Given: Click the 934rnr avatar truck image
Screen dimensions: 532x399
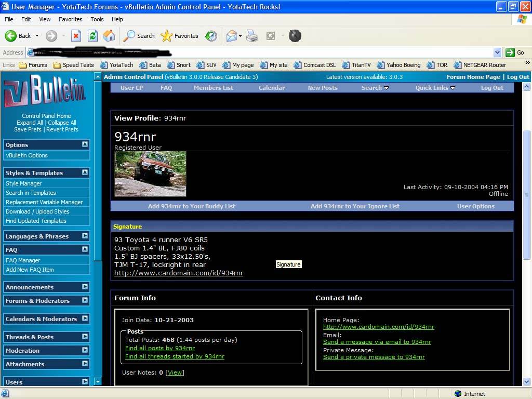Looking at the screenshot, I should coord(150,174).
